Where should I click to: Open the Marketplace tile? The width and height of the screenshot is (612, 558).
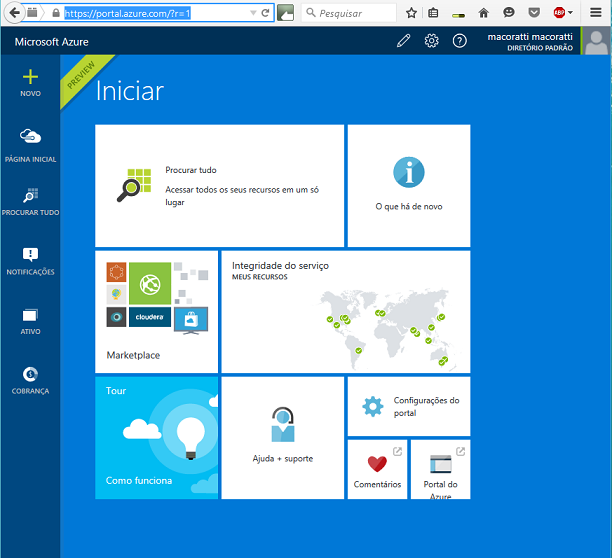pyautogui.click(x=157, y=312)
